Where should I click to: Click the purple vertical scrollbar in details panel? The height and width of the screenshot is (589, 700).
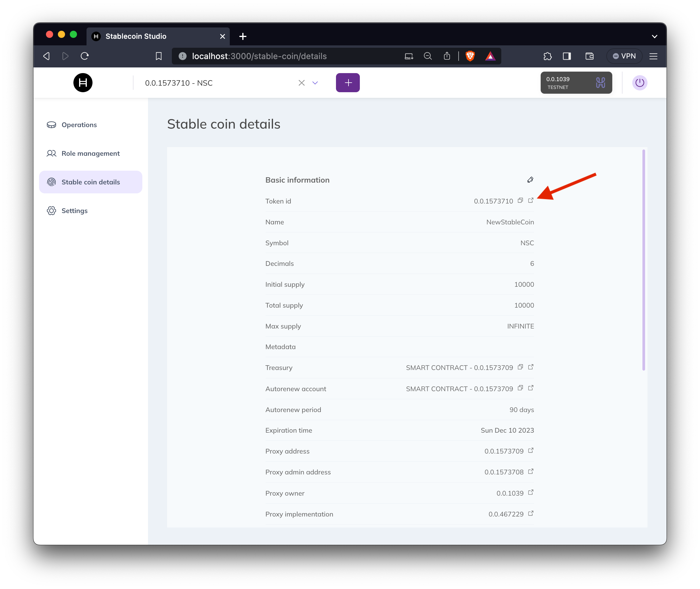pyautogui.click(x=643, y=260)
